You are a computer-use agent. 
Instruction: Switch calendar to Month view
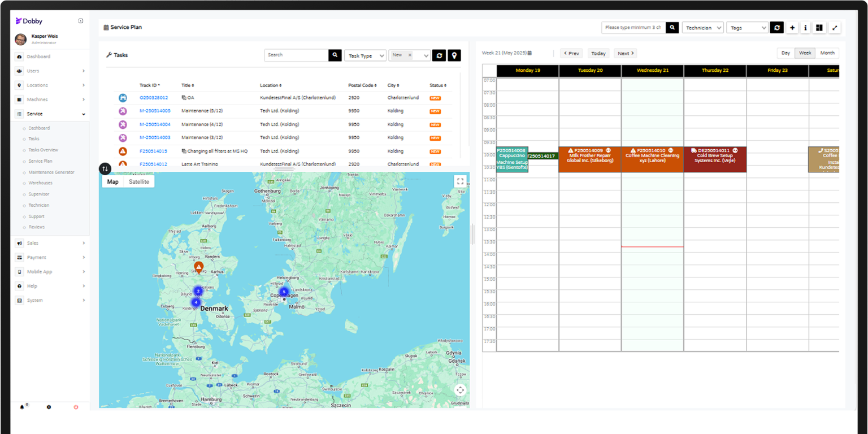tap(827, 53)
